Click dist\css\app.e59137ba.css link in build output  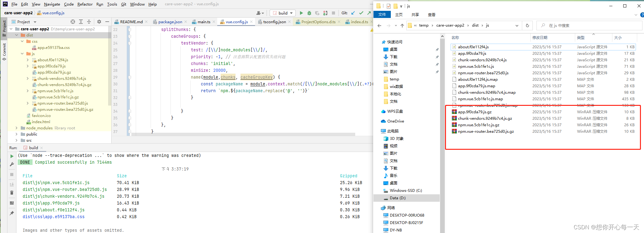tap(54, 217)
